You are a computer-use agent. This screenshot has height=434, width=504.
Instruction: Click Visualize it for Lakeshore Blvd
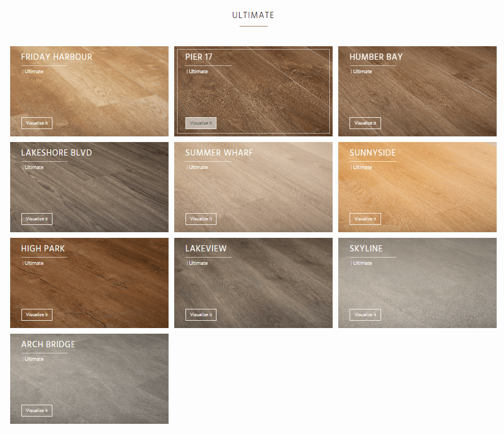(x=36, y=219)
